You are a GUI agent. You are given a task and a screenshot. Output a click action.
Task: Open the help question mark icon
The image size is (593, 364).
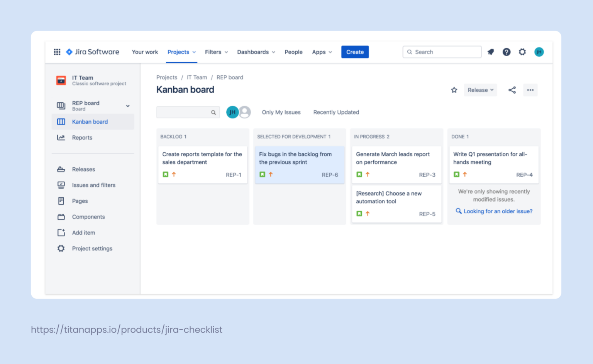(x=507, y=52)
